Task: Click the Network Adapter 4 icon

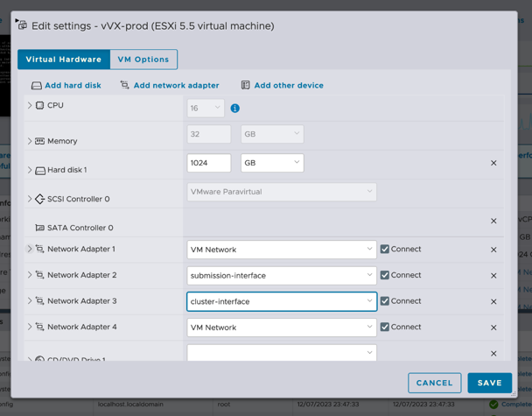Action: (39, 327)
